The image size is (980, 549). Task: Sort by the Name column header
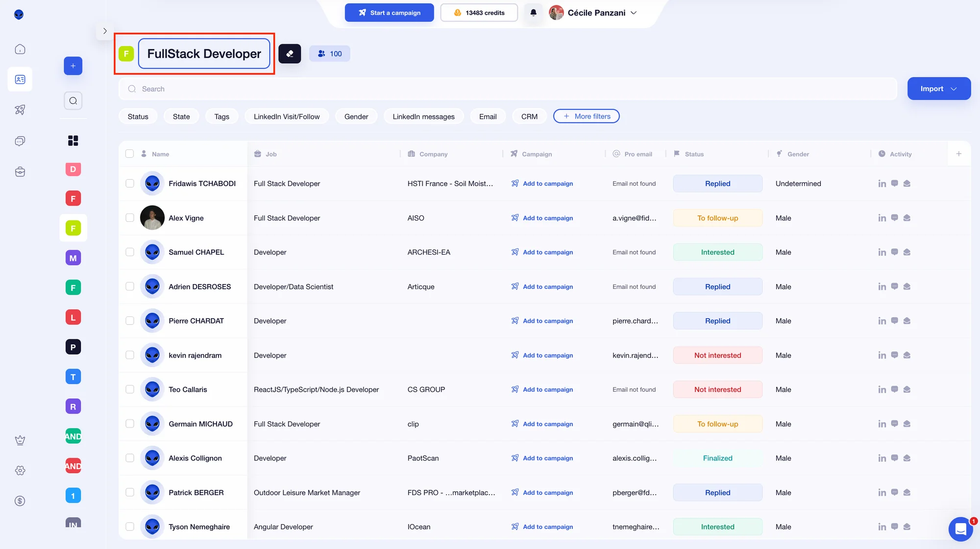[x=160, y=154]
